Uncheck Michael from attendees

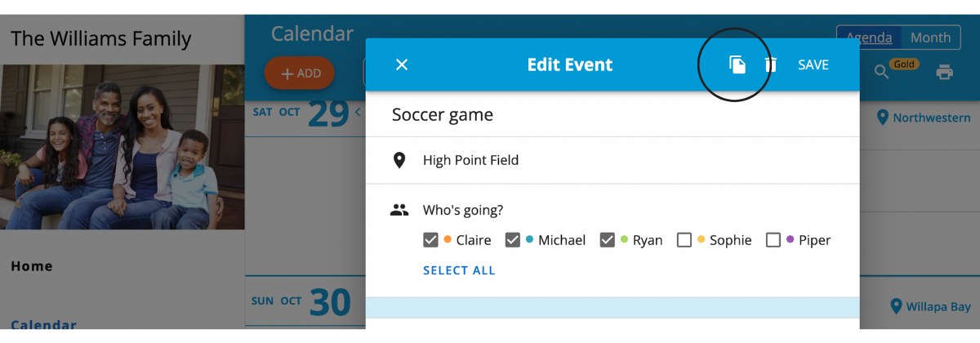tap(513, 240)
